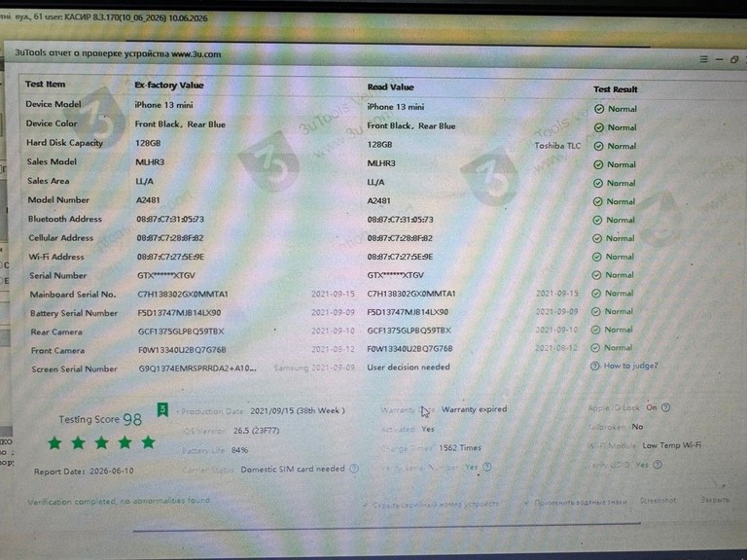747x560 pixels.
Task: Open the 3uTools report menu icon
Action: tap(703, 59)
